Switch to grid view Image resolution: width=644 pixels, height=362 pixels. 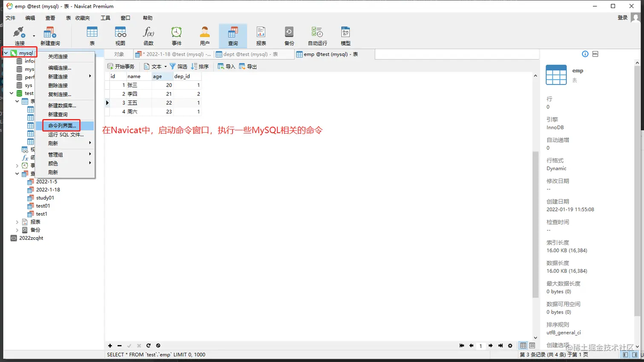tap(523, 346)
